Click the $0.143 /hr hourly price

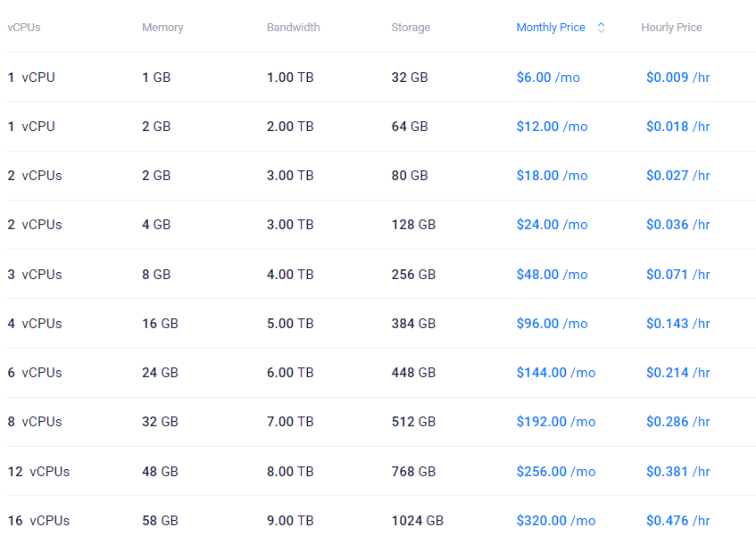coord(677,324)
